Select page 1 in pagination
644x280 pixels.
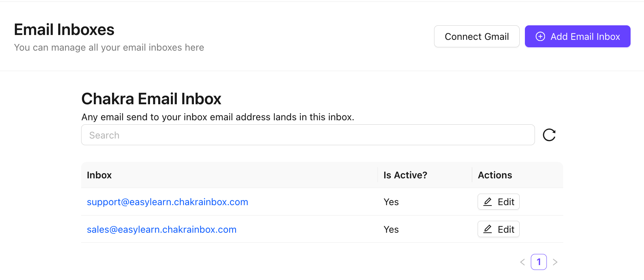[x=539, y=262]
